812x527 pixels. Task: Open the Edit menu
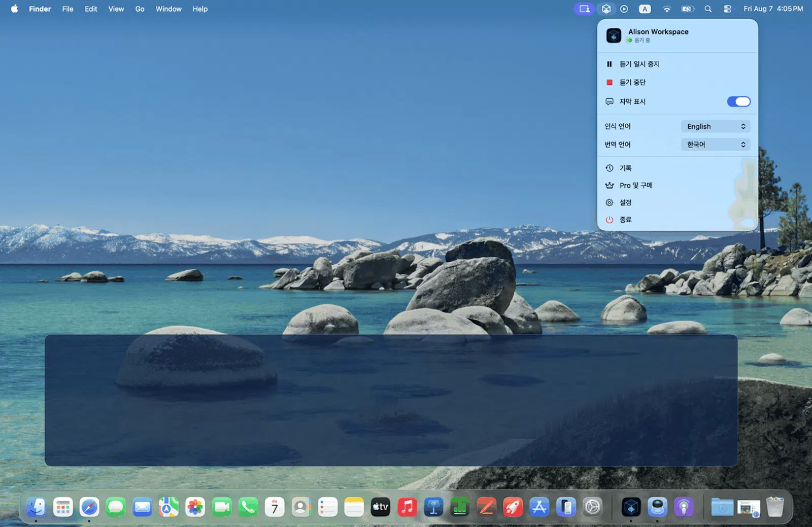[x=91, y=9]
